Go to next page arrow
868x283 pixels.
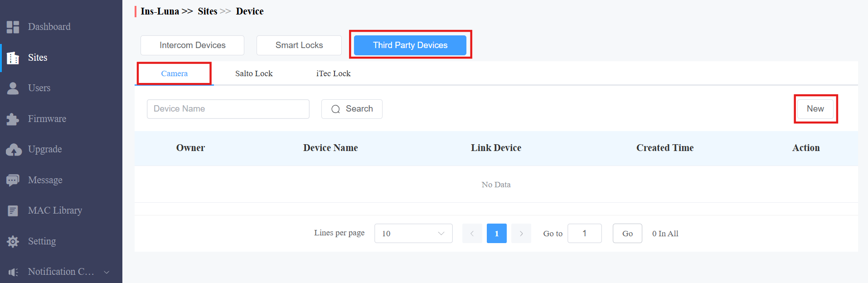click(x=521, y=233)
